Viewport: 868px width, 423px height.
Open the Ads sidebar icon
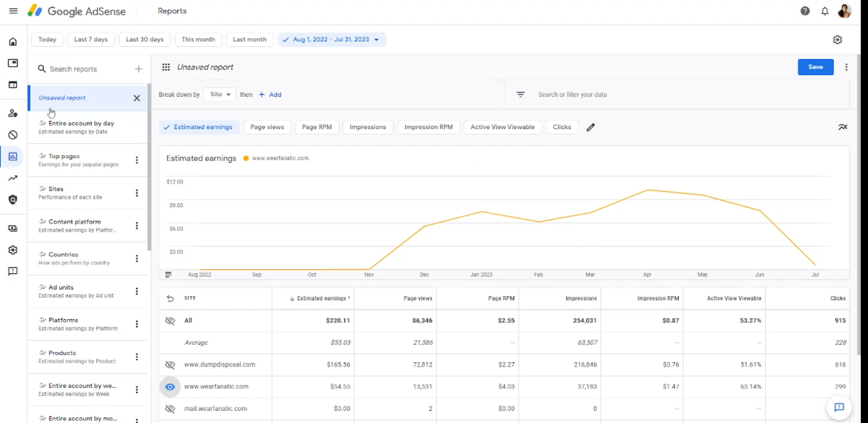[x=13, y=63]
